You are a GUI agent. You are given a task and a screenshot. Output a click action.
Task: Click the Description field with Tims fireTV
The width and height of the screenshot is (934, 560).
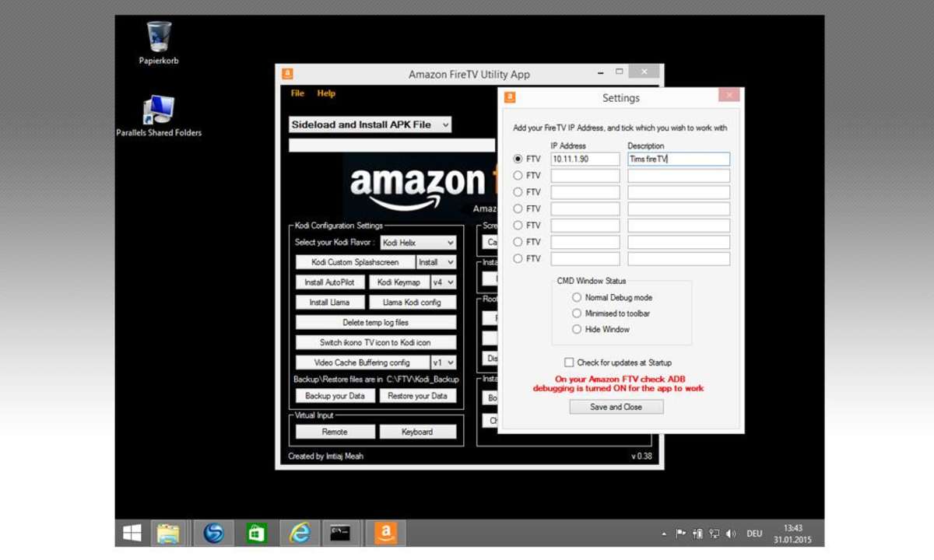point(679,159)
